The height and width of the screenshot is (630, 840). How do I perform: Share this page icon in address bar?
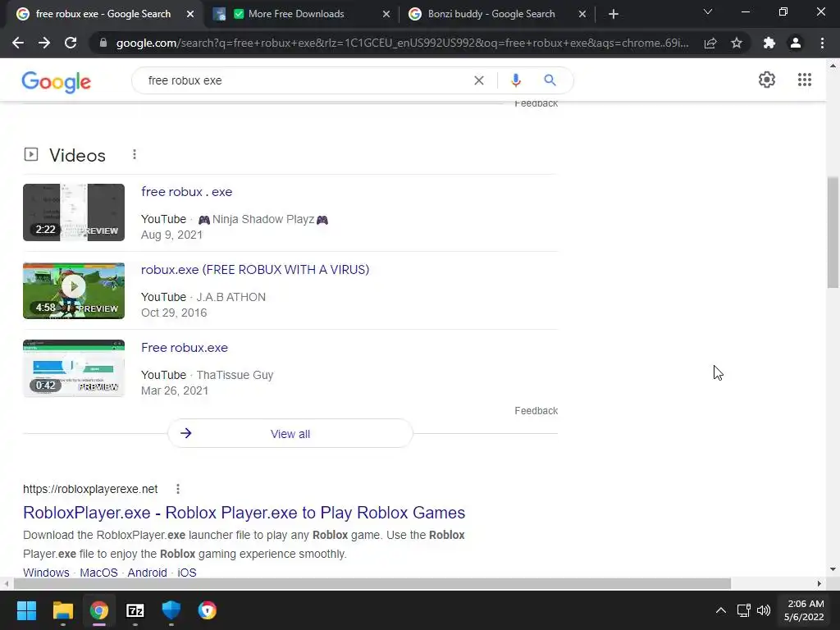click(710, 43)
